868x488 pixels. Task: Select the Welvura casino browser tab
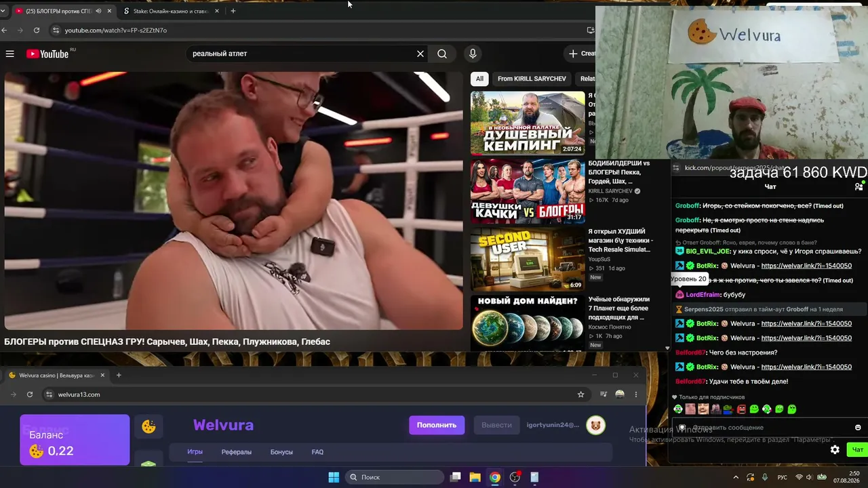[x=56, y=375]
